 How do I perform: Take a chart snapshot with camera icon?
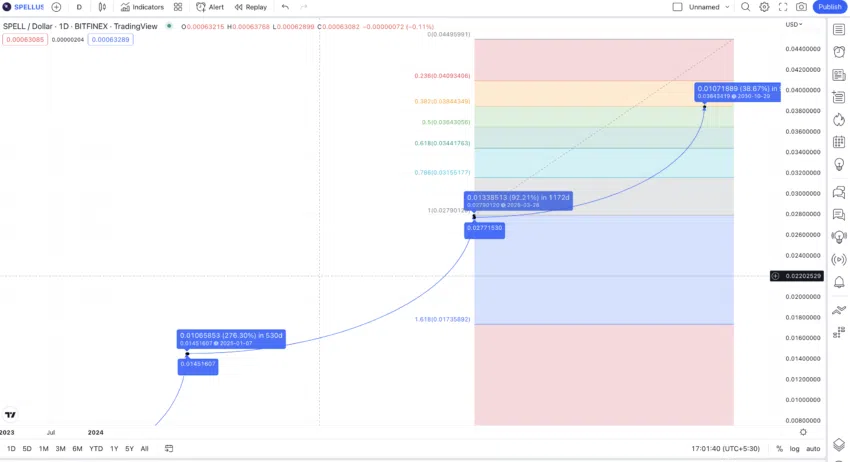[x=801, y=7]
